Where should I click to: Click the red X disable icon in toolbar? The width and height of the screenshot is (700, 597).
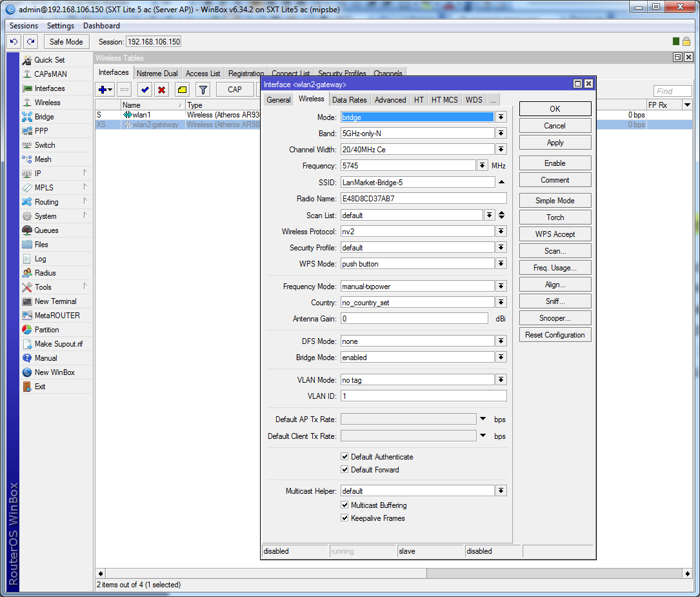tap(161, 90)
